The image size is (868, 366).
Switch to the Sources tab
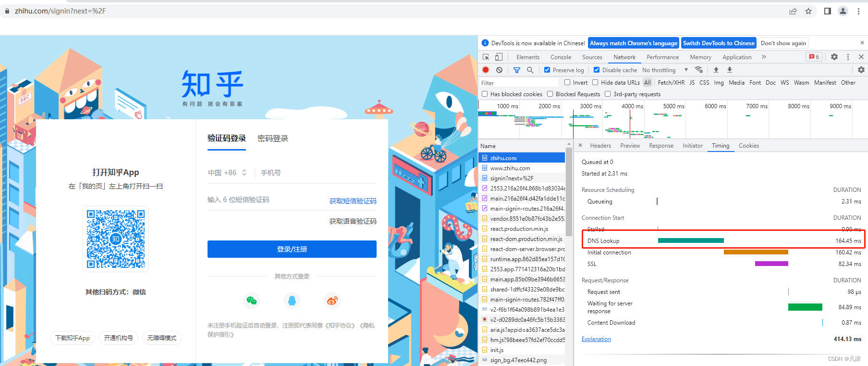click(x=592, y=57)
